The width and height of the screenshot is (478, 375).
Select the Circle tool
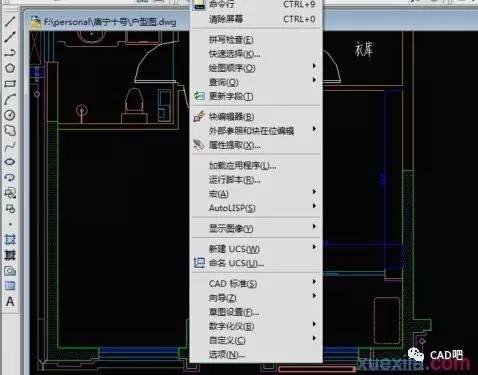pyautogui.click(x=10, y=115)
